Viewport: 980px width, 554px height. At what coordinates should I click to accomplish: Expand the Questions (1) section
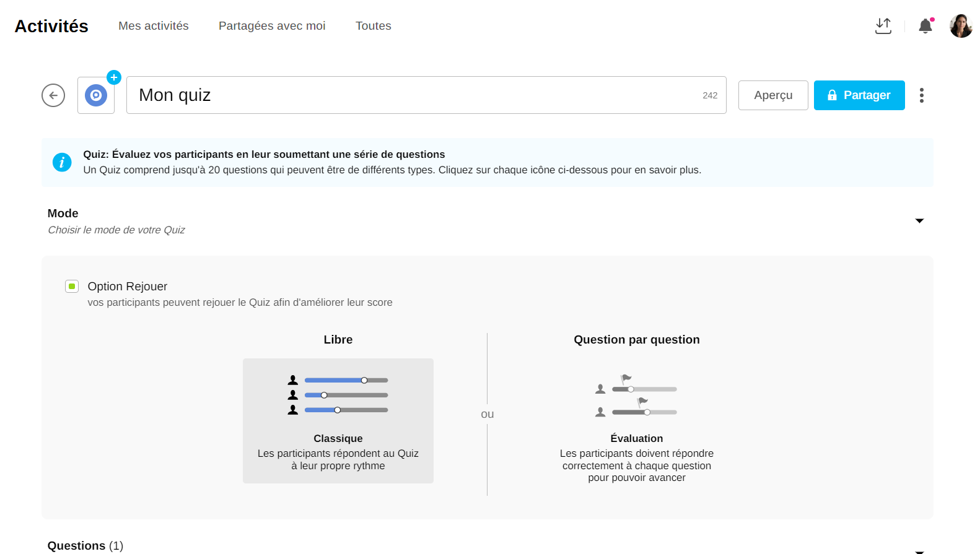coord(919,550)
